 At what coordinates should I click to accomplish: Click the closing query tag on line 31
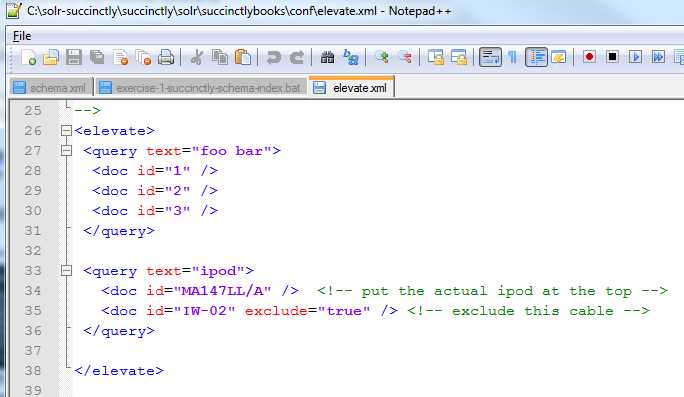coord(119,231)
